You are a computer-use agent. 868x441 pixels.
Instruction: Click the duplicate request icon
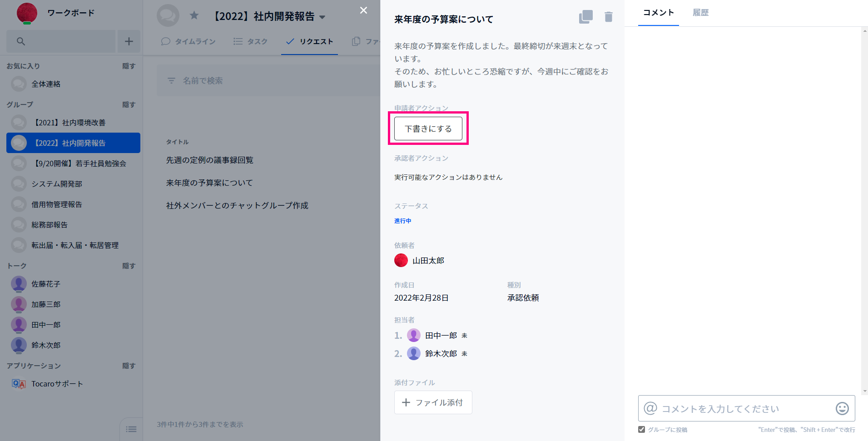tap(586, 17)
